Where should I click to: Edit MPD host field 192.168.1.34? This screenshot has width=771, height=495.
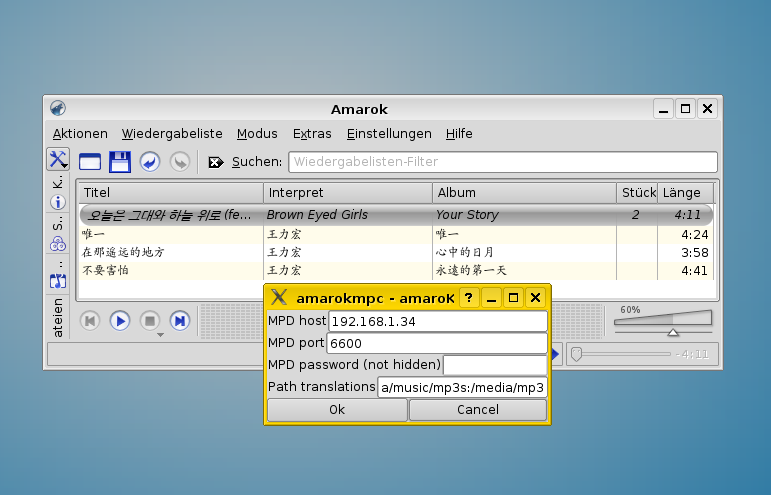pyautogui.click(x=438, y=321)
